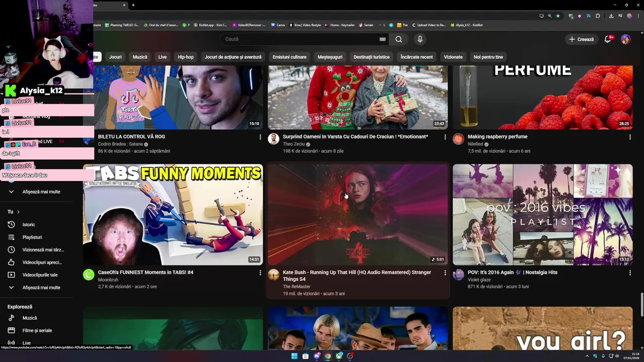
Task: Select the Încărcate recent chip
Action: pyautogui.click(x=417, y=57)
